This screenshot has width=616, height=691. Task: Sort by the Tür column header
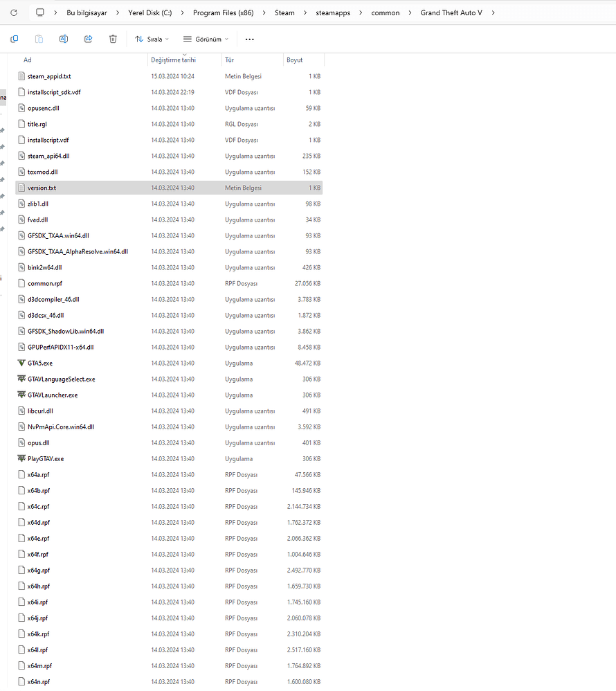click(230, 60)
